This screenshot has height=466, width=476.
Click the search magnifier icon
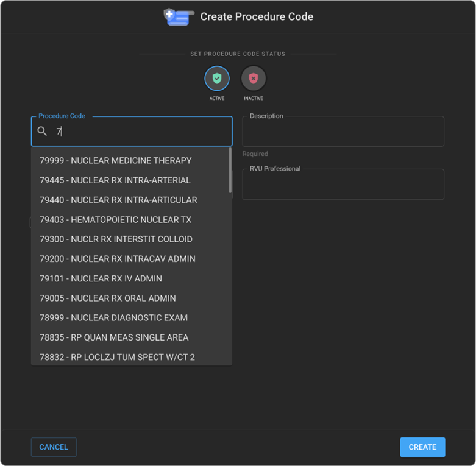[42, 132]
